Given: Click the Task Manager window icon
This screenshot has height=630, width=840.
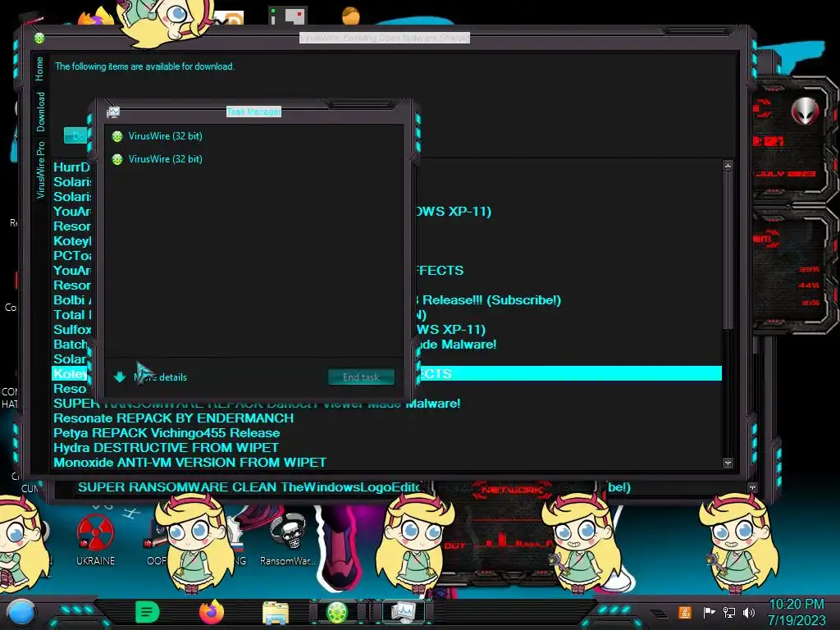Looking at the screenshot, I should coord(113,112).
